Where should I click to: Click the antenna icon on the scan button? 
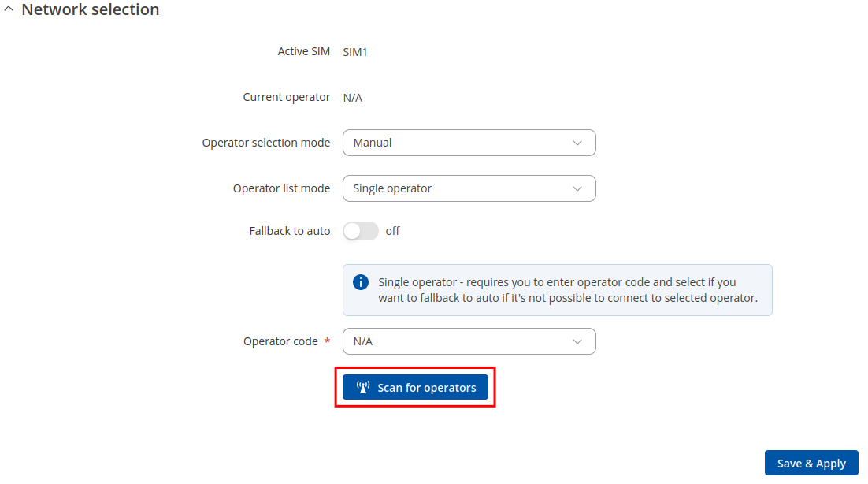(363, 387)
